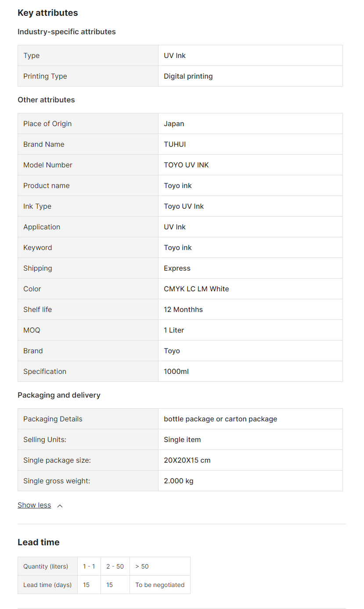The height and width of the screenshot is (609, 364).
Task: Click the Toyo UV Ink value
Action: [x=184, y=207]
